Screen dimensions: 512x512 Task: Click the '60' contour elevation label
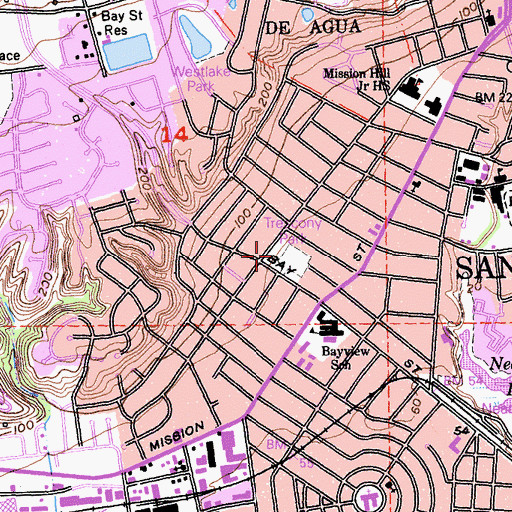point(416,406)
